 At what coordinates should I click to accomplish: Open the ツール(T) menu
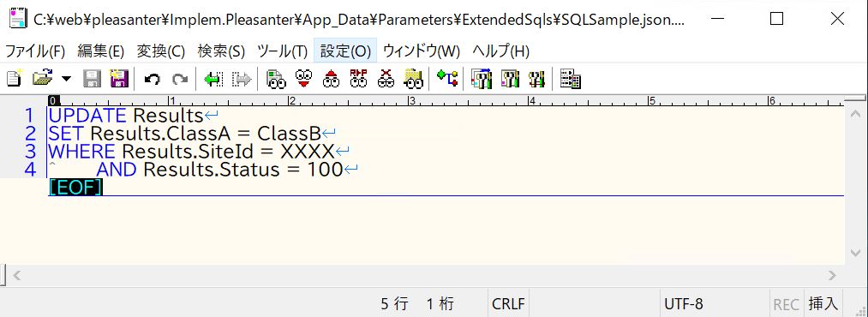(x=282, y=51)
